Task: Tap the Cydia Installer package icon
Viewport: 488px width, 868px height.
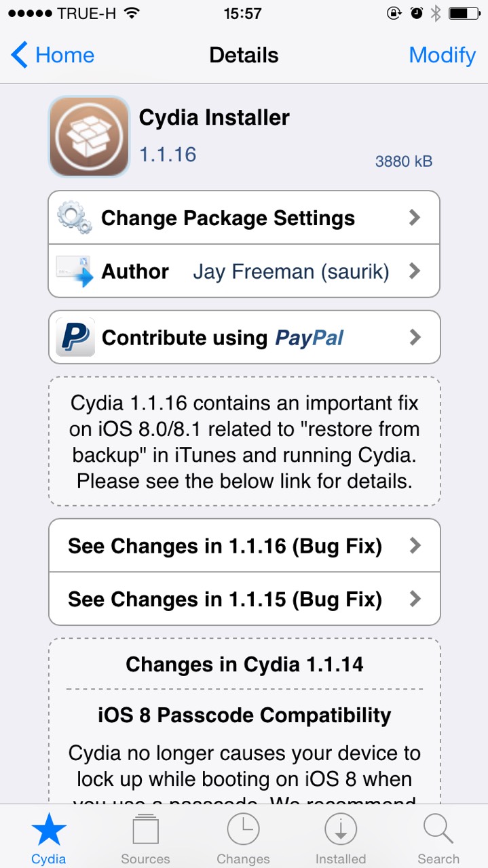Action: tap(89, 136)
